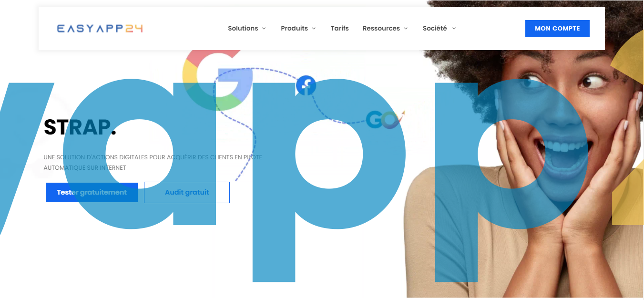Open the Société menu
Screen dimensions: 644x300
point(435,29)
